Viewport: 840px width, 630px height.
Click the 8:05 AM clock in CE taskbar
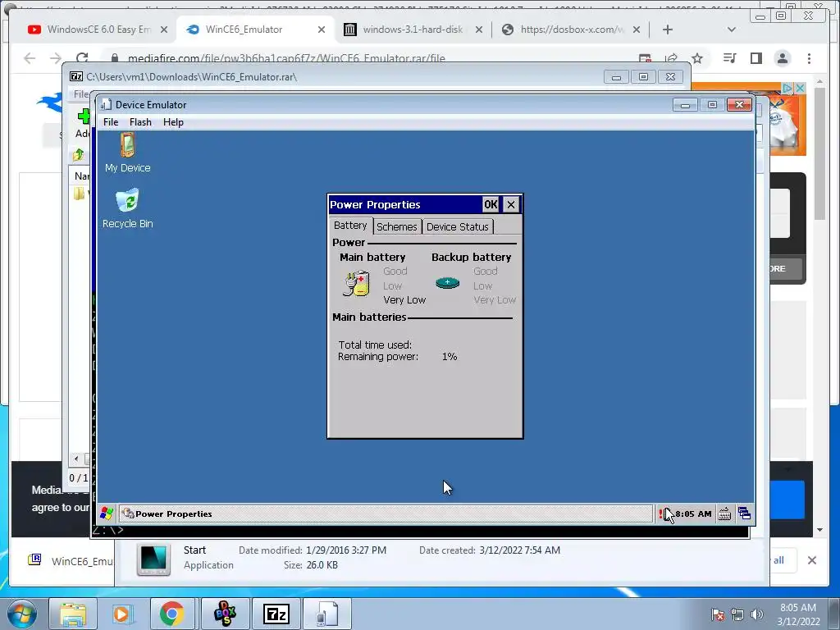(693, 514)
